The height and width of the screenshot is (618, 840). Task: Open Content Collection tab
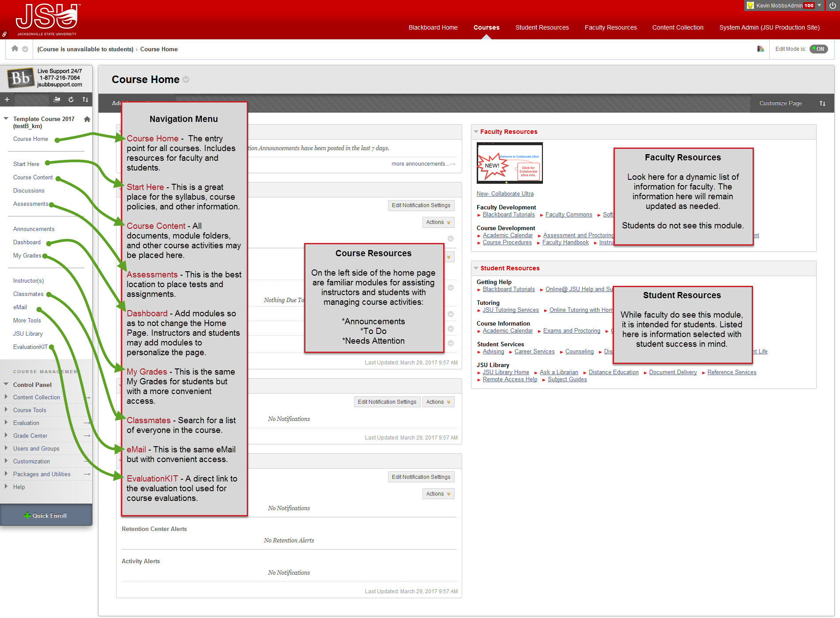pos(678,27)
